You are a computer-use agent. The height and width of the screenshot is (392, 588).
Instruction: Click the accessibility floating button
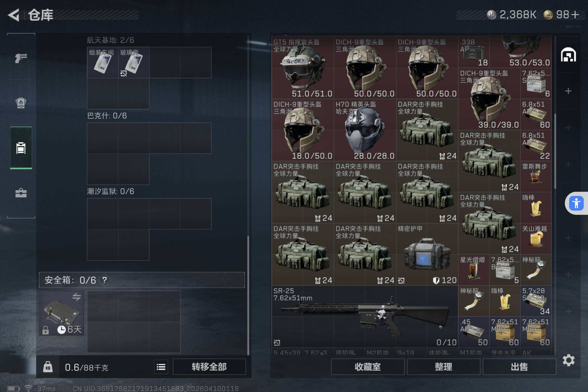577,203
